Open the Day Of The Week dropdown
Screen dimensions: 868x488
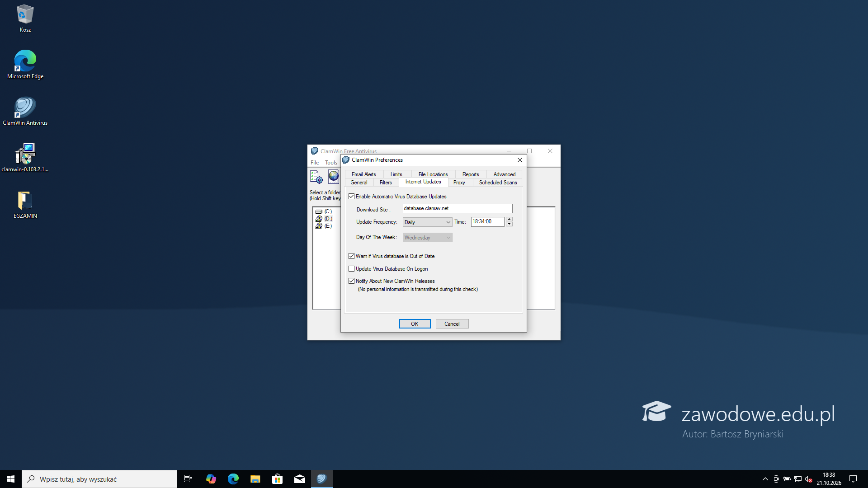tap(427, 238)
